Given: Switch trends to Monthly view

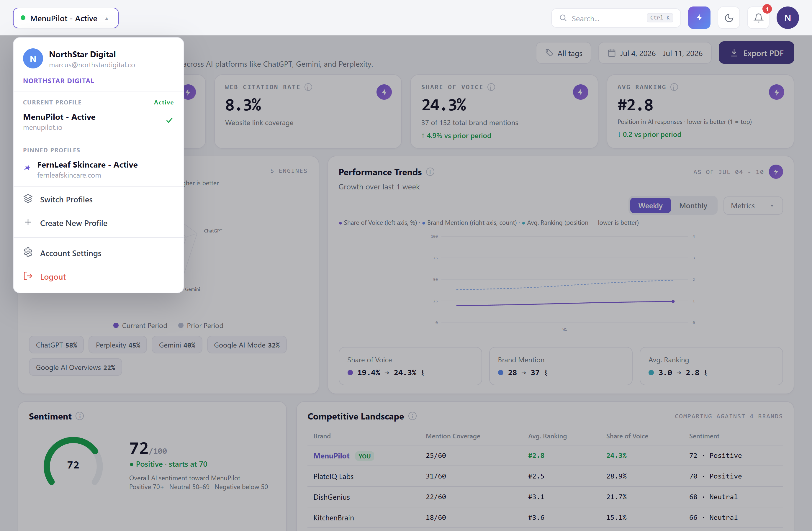Looking at the screenshot, I should 693,206.
